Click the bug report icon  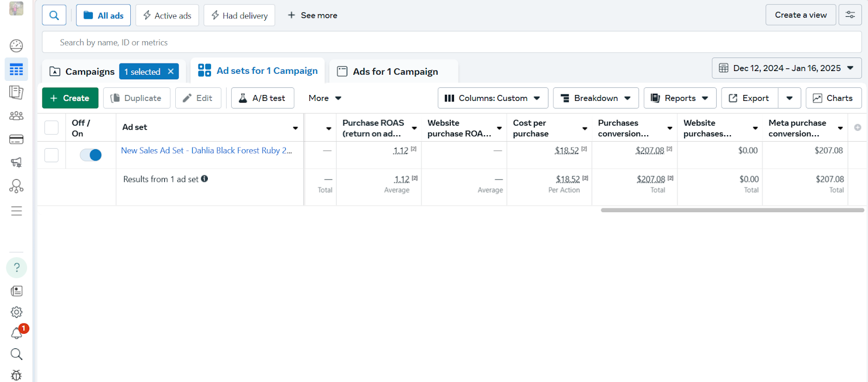pos(16,375)
